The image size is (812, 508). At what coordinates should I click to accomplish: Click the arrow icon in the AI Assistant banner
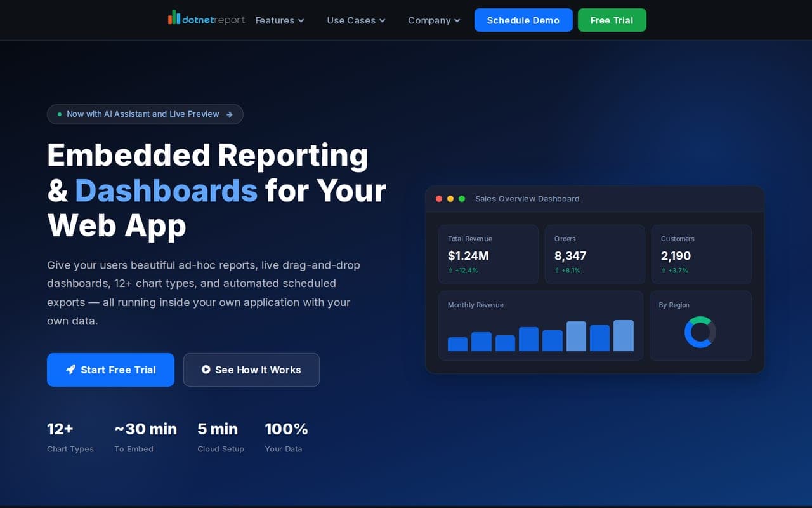pos(230,114)
